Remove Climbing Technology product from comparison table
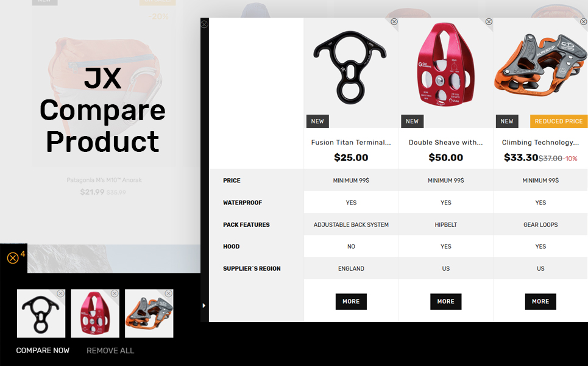 pos(584,22)
